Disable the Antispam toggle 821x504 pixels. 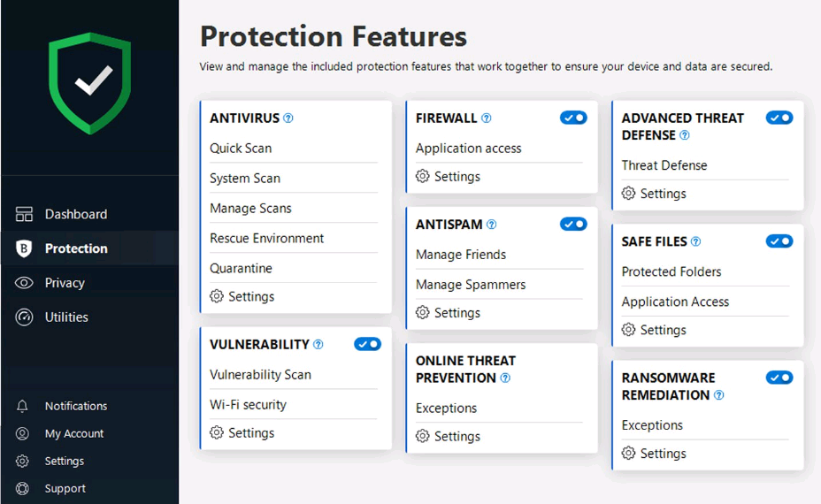(573, 224)
